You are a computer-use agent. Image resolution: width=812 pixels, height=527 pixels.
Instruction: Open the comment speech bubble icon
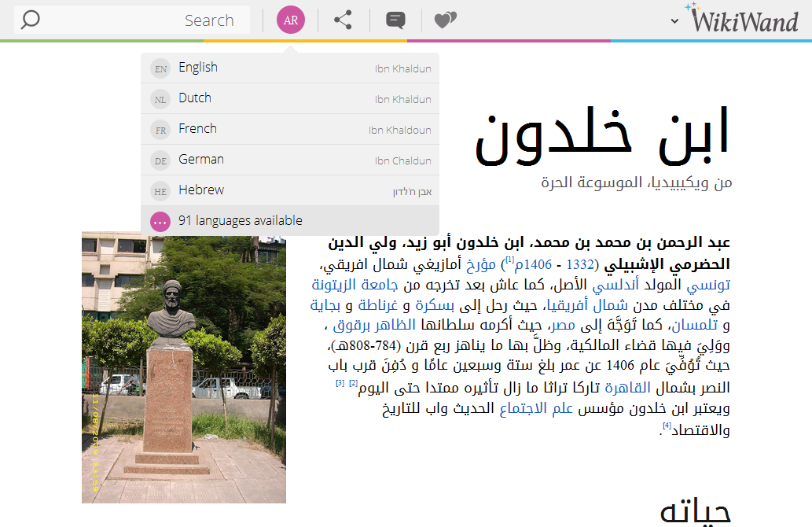395,20
